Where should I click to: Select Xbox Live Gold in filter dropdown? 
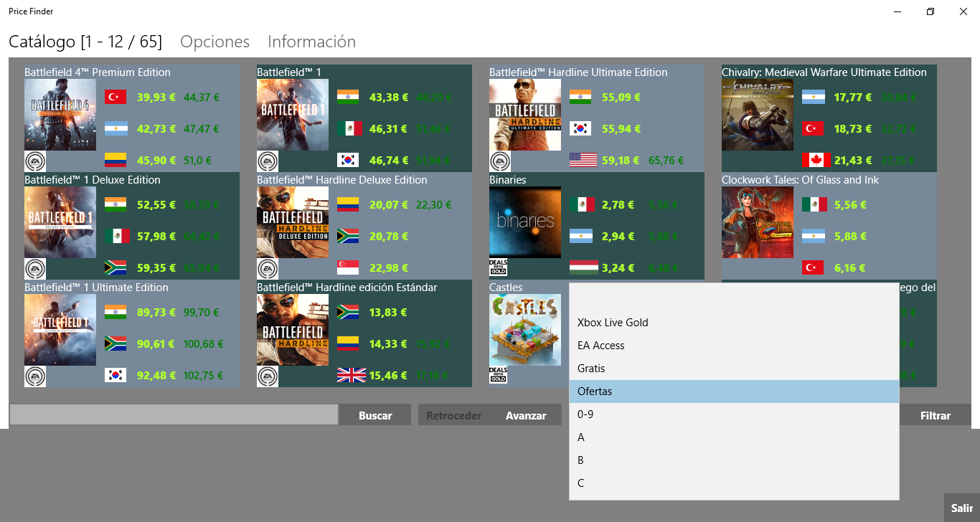coord(734,323)
